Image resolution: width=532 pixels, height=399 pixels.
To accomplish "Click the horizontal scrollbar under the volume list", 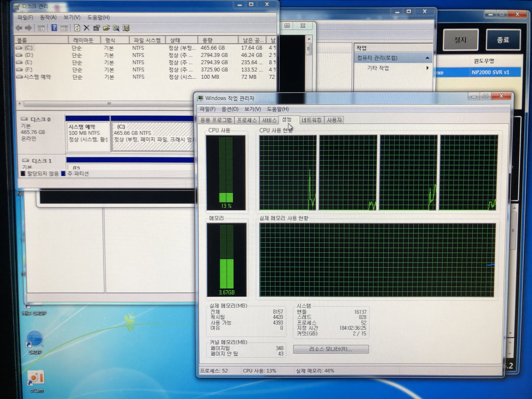I will (109, 104).
